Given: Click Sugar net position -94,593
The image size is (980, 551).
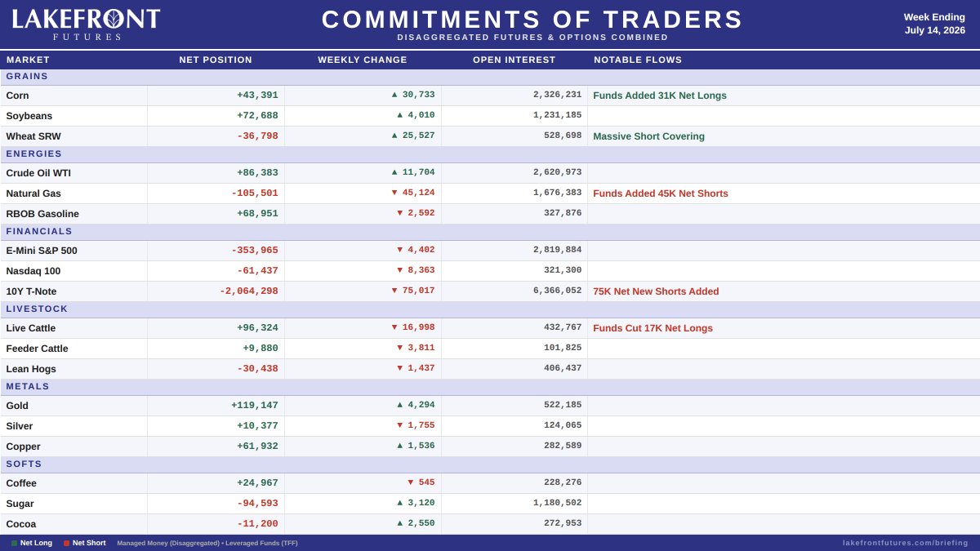Looking at the screenshot, I should [257, 504].
